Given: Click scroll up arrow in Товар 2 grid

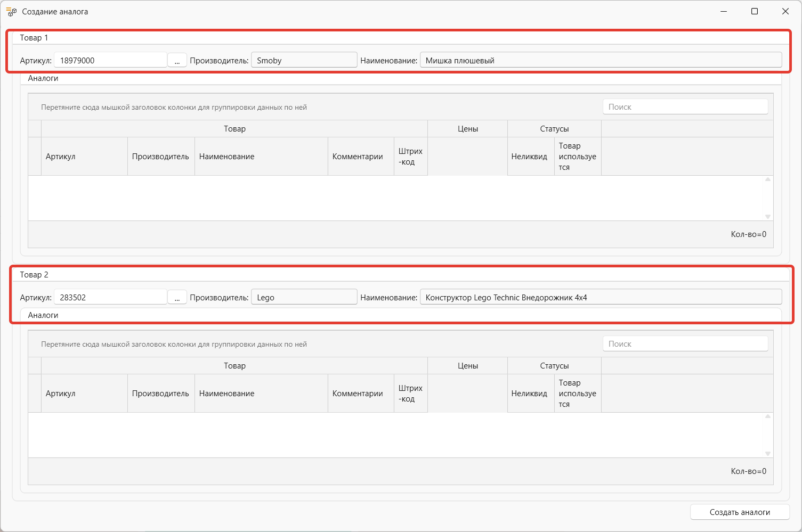Looking at the screenshot, I should click(768, 416).
